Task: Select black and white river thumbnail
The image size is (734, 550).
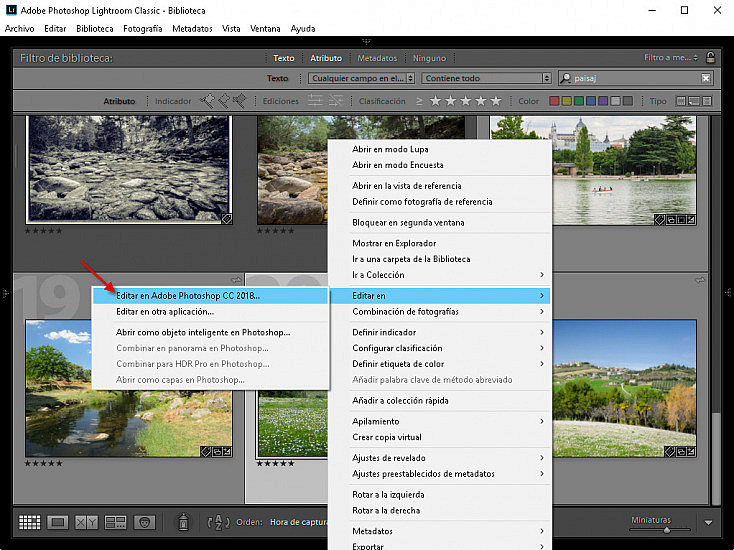Action: coord(129,169)
